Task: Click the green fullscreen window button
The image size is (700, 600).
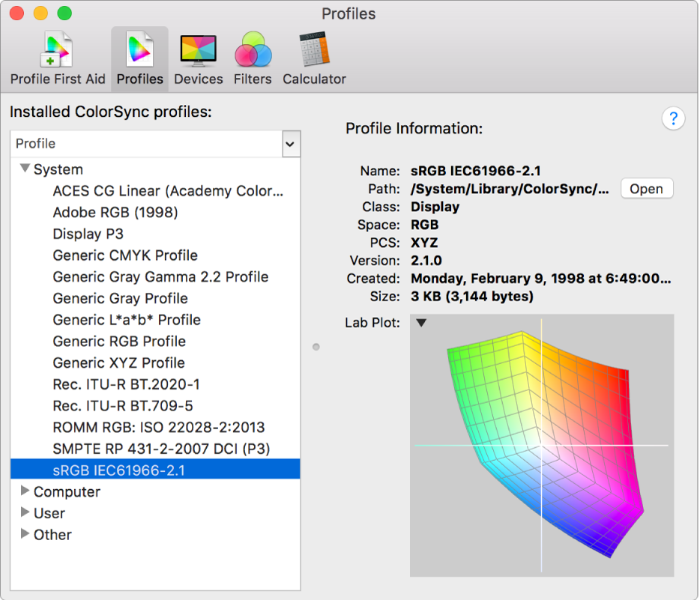Action: 64,13
